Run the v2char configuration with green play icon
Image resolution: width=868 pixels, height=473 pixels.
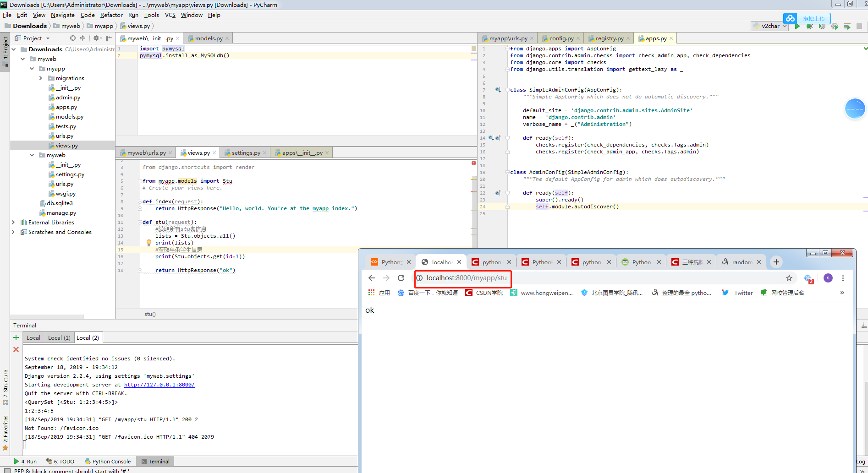pyautogui.click(x=797, y=26)
